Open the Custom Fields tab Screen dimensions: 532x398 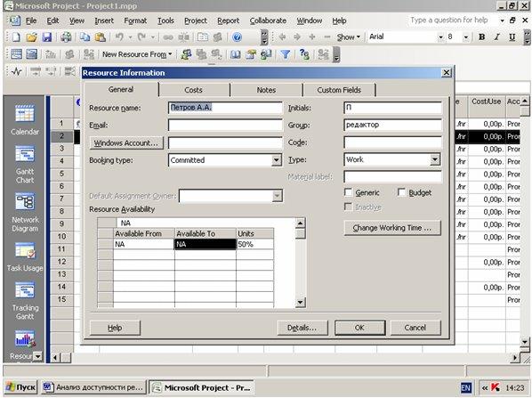pos(339,90)
